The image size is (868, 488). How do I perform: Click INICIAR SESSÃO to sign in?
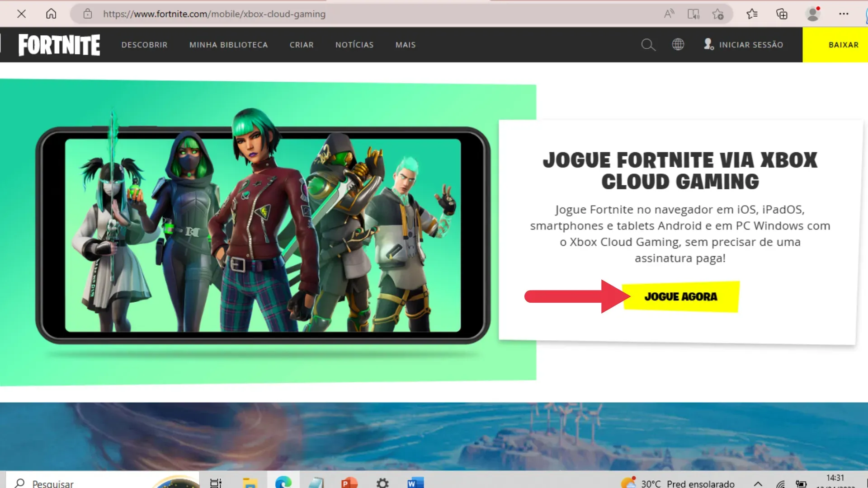tap(743, 44)
